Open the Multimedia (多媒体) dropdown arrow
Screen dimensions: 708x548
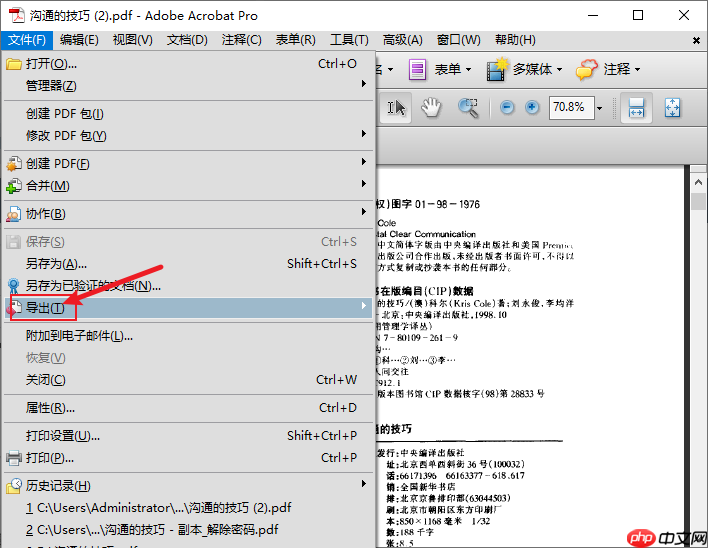pyautogui.click(x=559, y=70)
